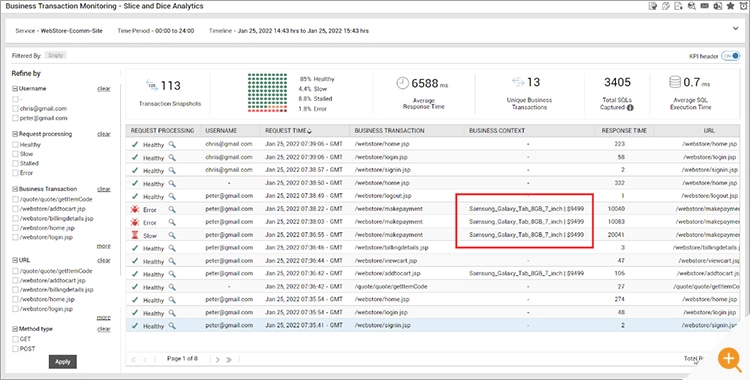750x380 pixels.
Task: Click the mail icon in the top toolbar
Action: tap(705, 6)
